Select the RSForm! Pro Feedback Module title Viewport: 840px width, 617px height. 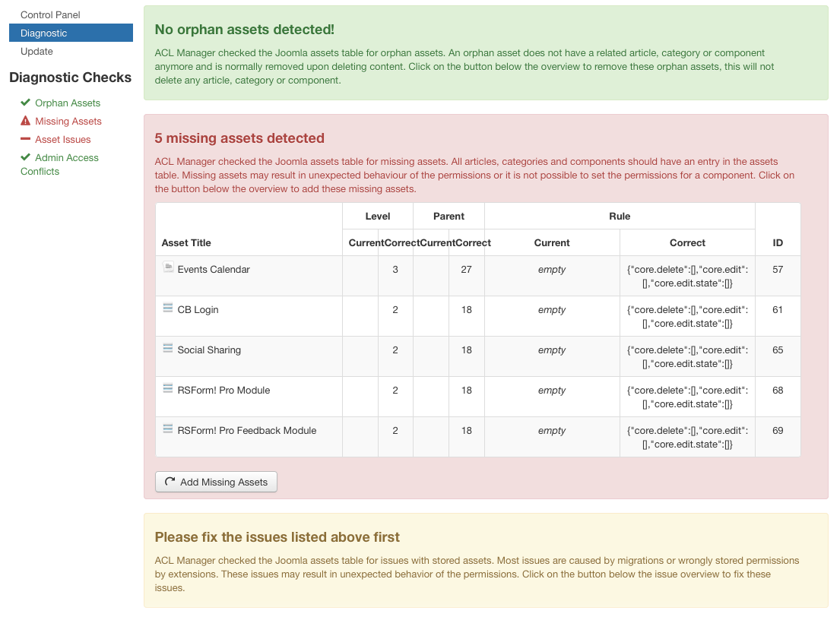click(246, 430)
